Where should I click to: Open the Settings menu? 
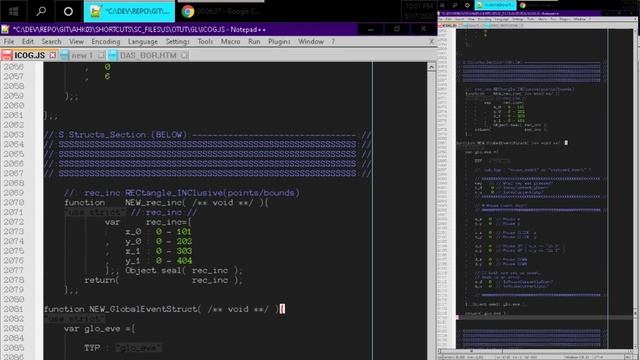[178, 42]
